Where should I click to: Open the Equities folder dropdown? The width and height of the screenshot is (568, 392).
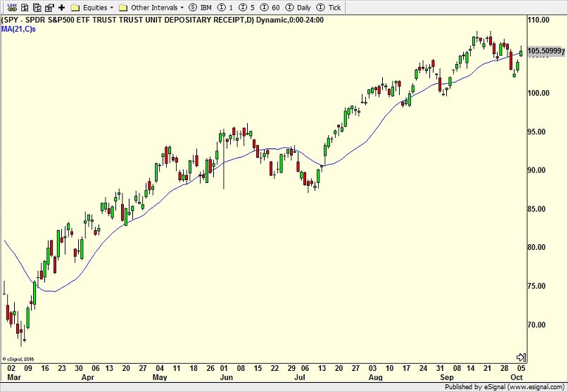(x=92, y=8)
